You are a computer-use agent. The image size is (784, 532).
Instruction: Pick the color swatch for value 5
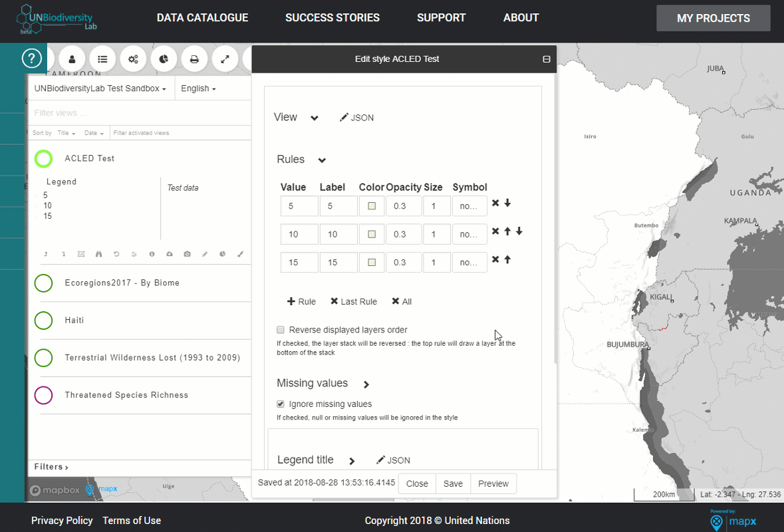click(372, 206)
